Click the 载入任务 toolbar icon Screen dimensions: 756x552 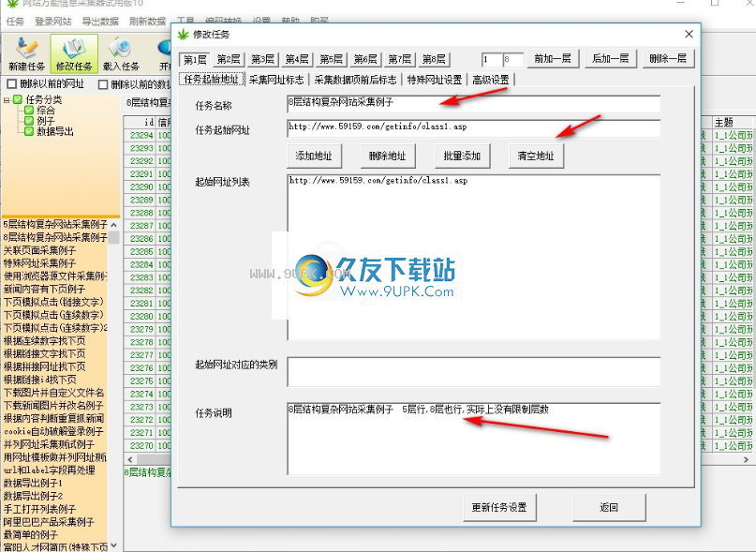(121, 54)
